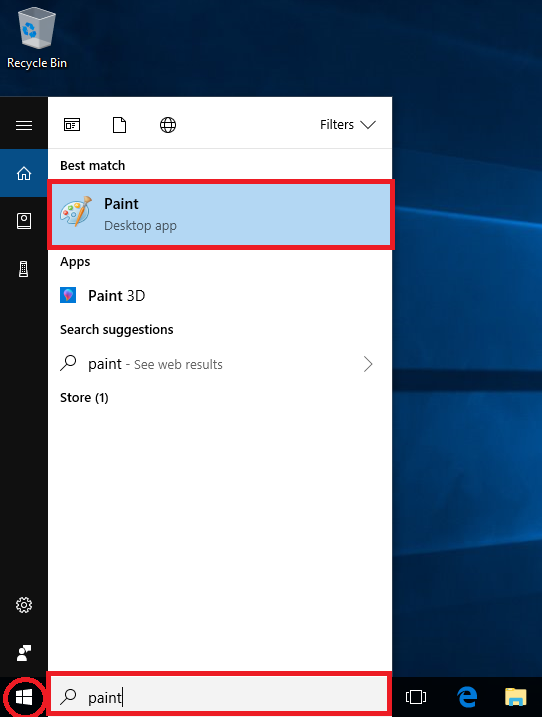This screenshot has width=542, height=717.
Task: Select the Home icon in sidebar
Action: tap(24, 173)
